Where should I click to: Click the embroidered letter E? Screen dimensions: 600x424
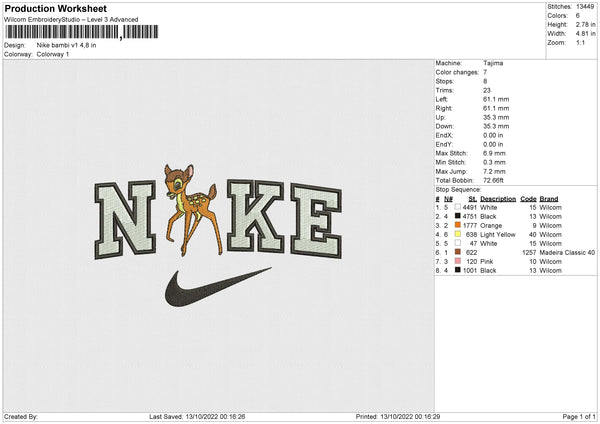click(316, 221)
